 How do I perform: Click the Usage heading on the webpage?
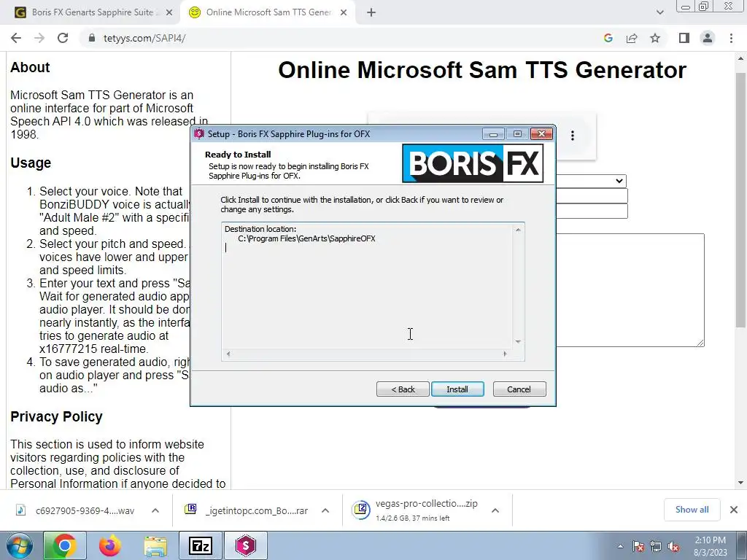(31, 163)
